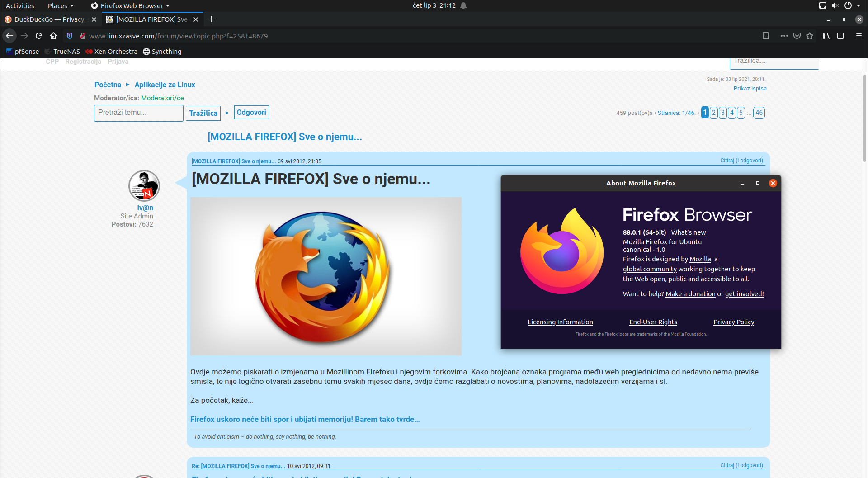
Task: Click Citiraj (i odgovori) on the first post
Action: pyautogui.click(x=741, y=161)
